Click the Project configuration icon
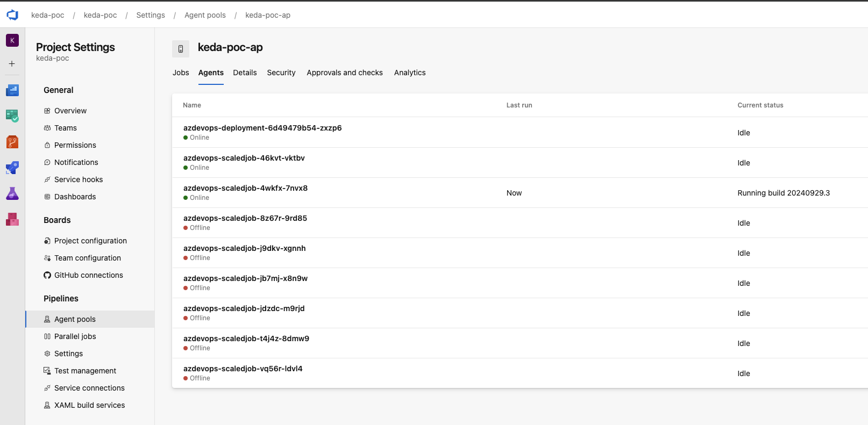Image resolution: width=868 pixels, height=425 pixels. coord(47,241)
